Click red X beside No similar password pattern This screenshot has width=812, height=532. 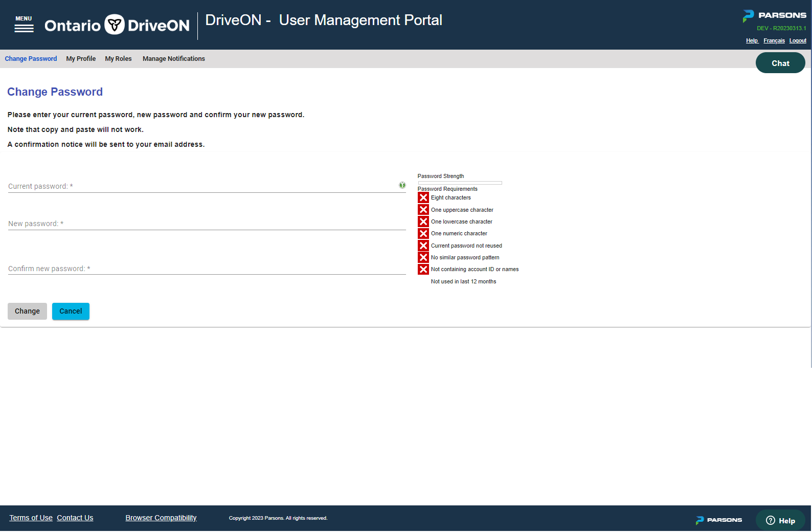click(423, 257)
